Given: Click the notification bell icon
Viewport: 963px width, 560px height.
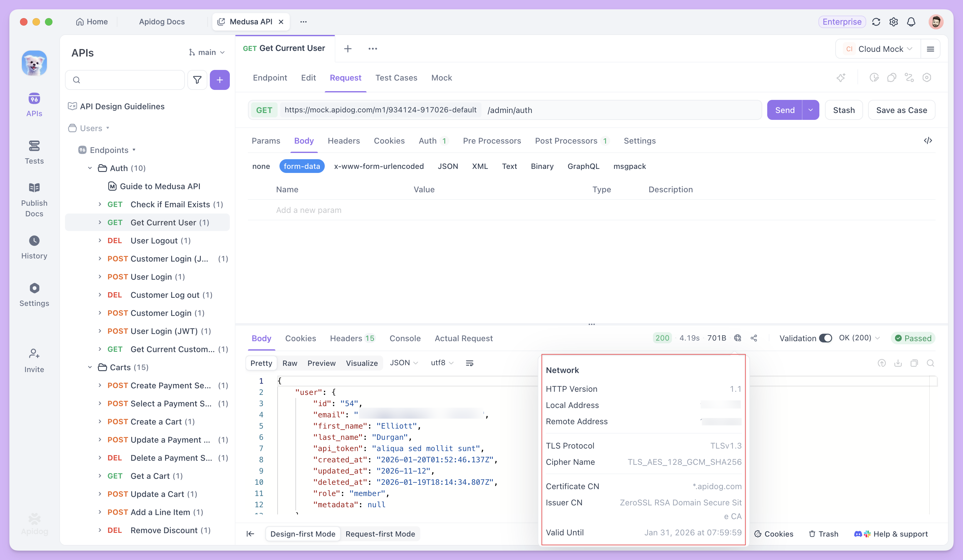Looking at the screenshot, I should (911, 22).
